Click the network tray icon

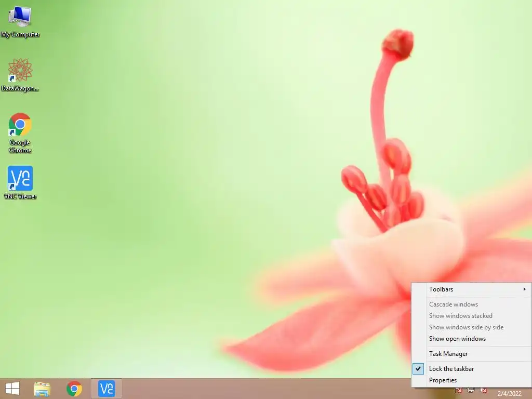click(471, 391)
